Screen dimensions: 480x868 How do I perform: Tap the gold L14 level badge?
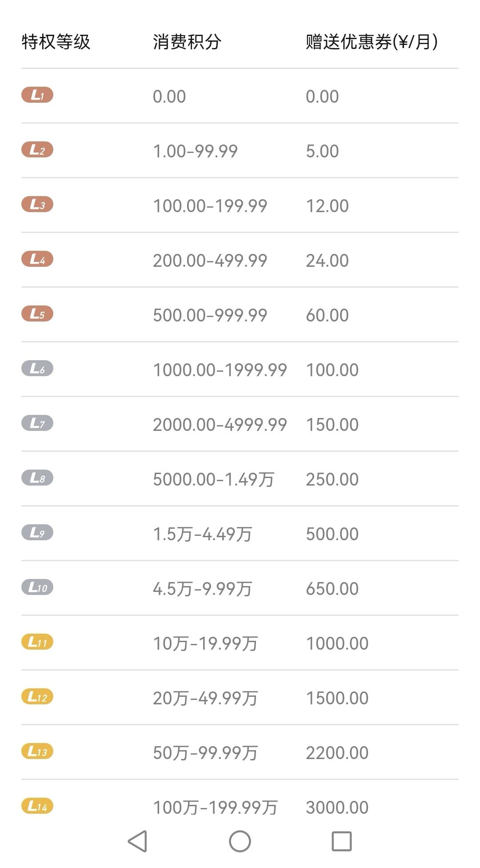tap(37, 806)
